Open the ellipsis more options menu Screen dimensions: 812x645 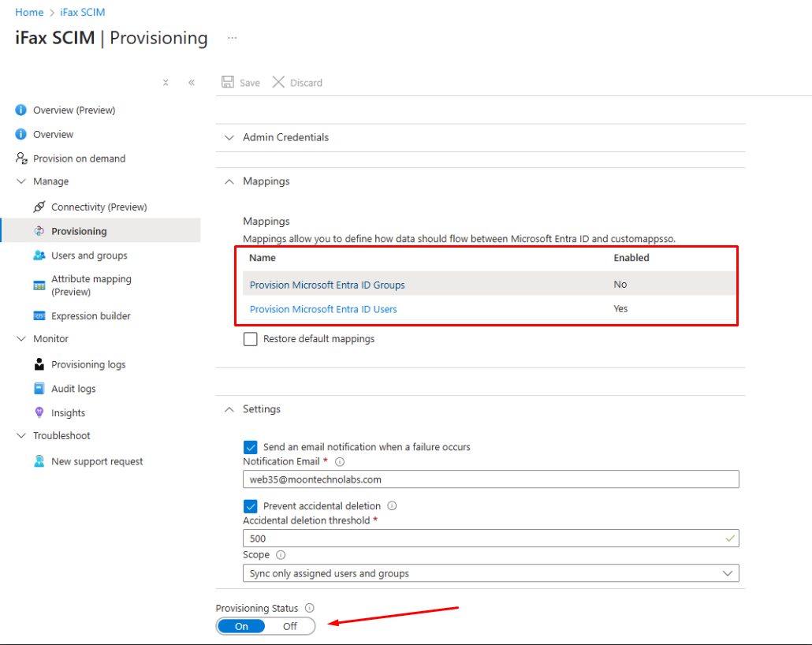click(x=233, y=38)
